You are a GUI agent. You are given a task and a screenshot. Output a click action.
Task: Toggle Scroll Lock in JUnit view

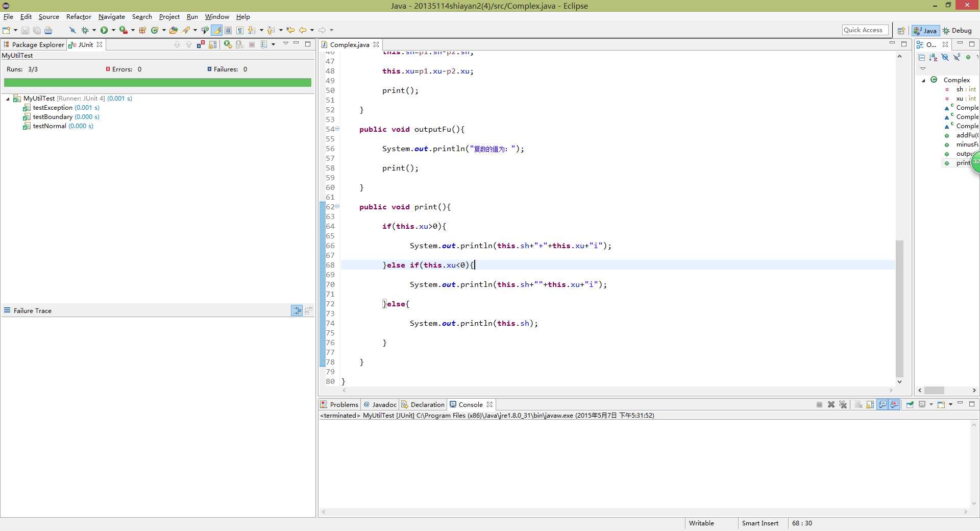coord(213,44)
